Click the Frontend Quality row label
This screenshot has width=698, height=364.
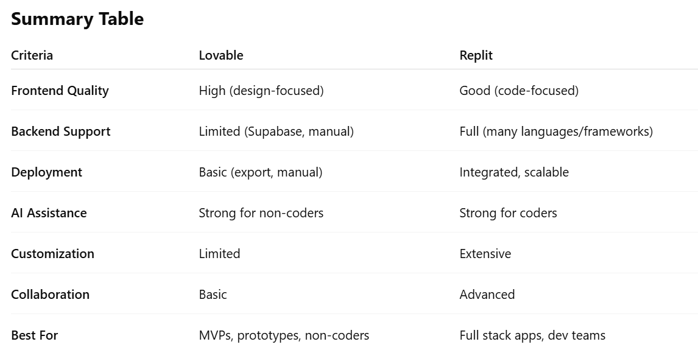60,91
